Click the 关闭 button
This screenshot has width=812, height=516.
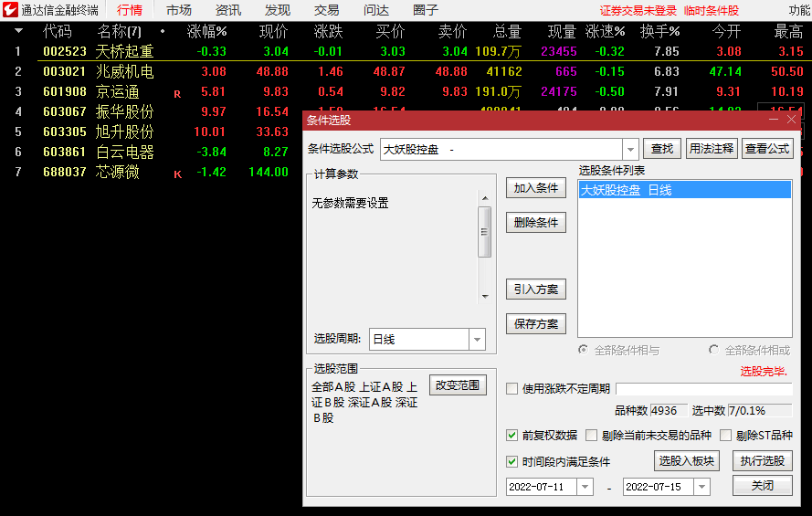click(763, 486)
